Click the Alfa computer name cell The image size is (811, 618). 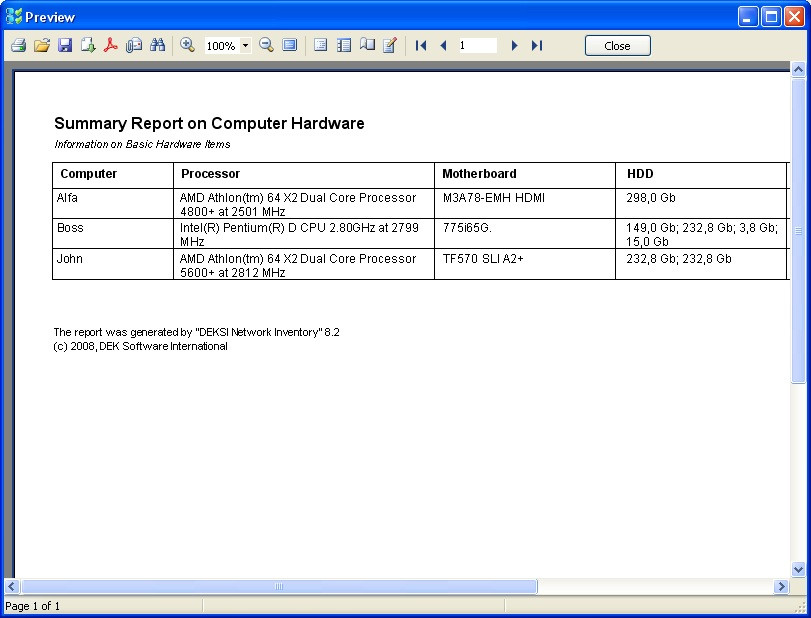113,203
